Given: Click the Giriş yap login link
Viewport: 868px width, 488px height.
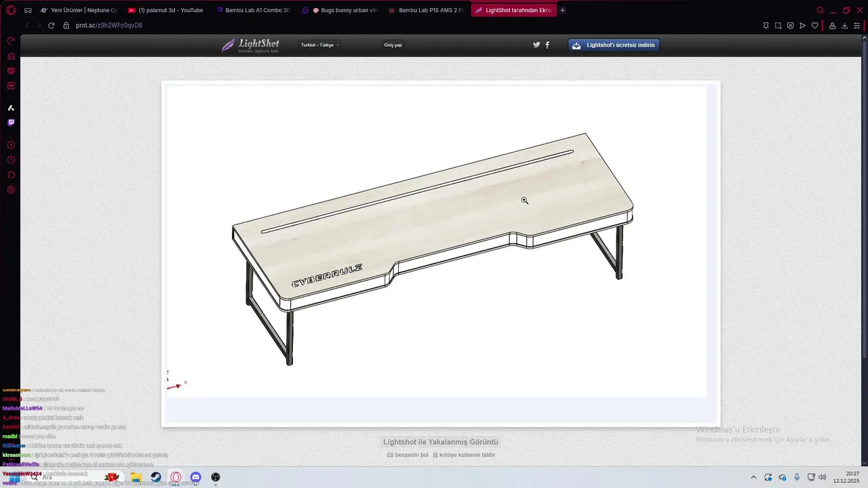Looking at the screenshot, I should click(x=393, y=45).
